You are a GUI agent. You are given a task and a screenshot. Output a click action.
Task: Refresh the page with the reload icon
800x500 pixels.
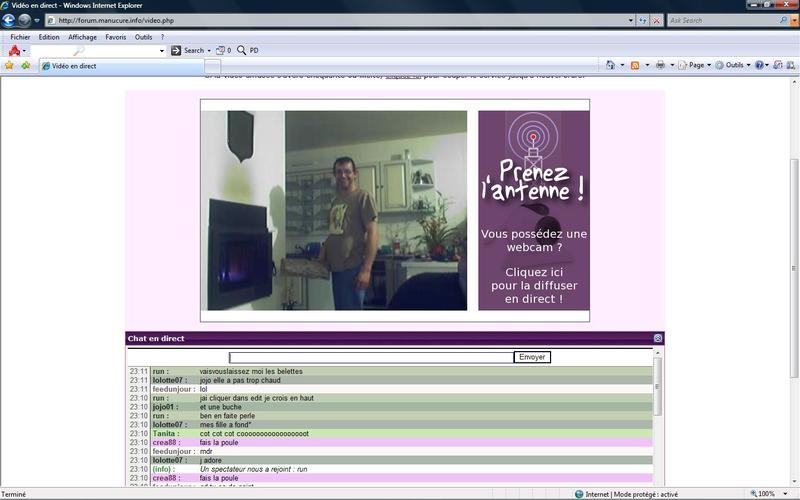click(643, 20)
